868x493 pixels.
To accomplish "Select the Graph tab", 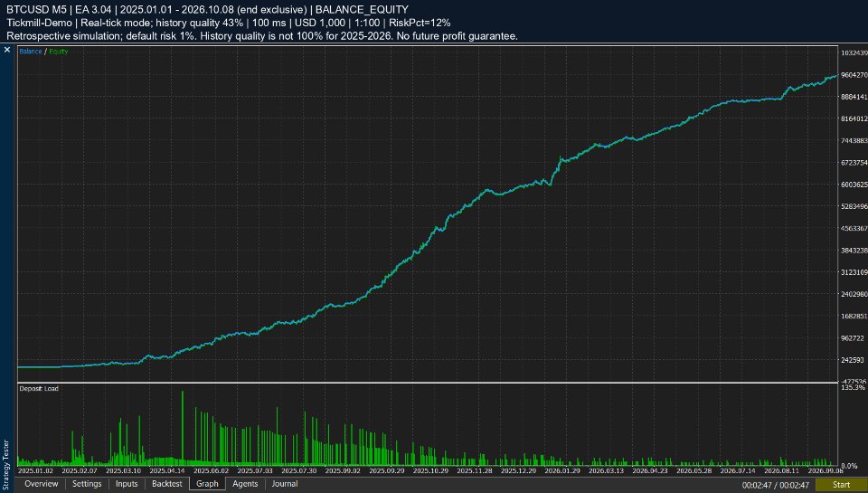I will [207, 484].
